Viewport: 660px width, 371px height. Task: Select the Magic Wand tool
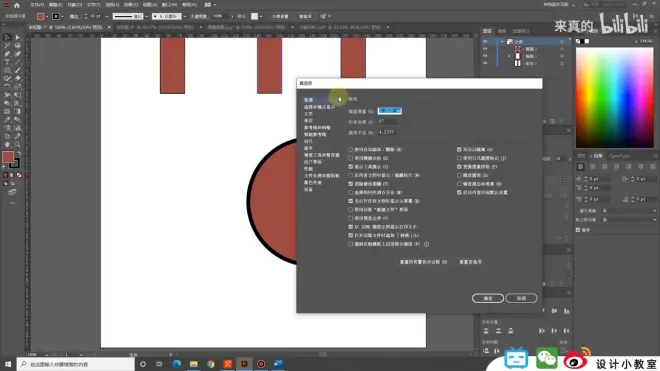point(7,45)
